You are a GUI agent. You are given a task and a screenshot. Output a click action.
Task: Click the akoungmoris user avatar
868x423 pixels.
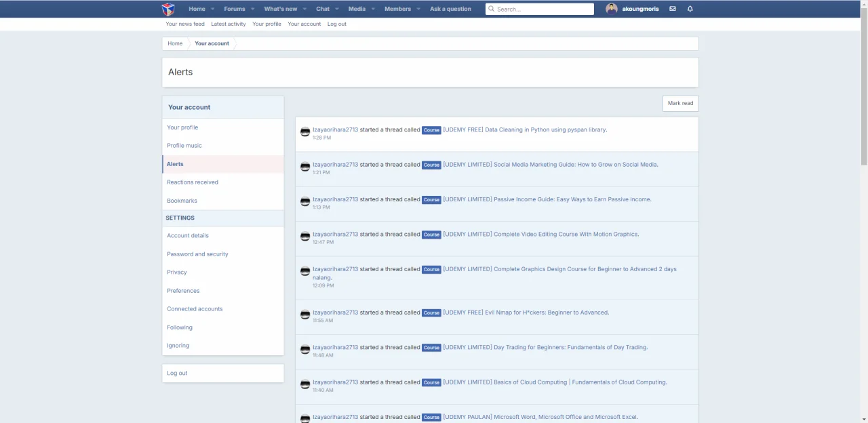612,9
